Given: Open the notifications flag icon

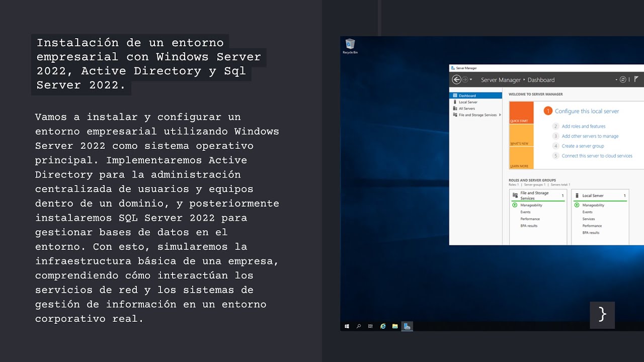Looking at the screenshot, I should [x=636, y=79].
